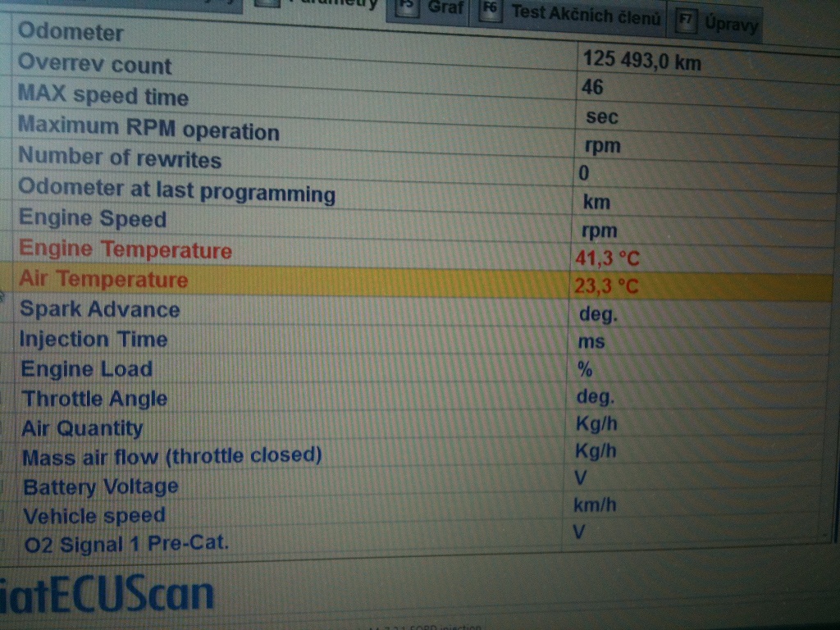The height and width of the screenshot is (630, 840).
Task: Select the Overrev count row
Action: [x=94, y=65]
